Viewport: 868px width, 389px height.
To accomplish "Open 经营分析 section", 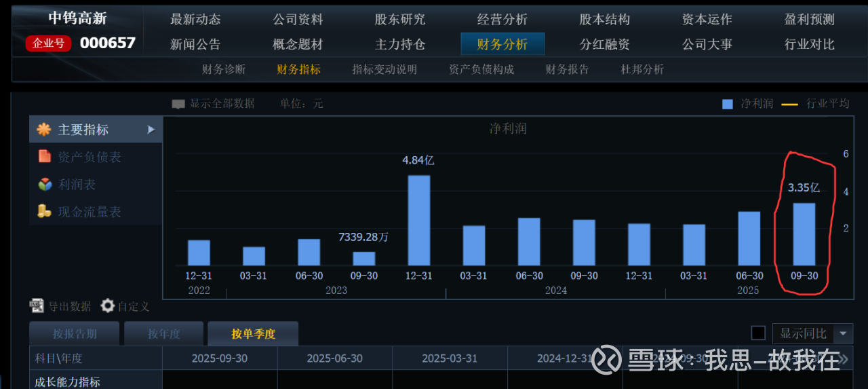I will [502, 20].
